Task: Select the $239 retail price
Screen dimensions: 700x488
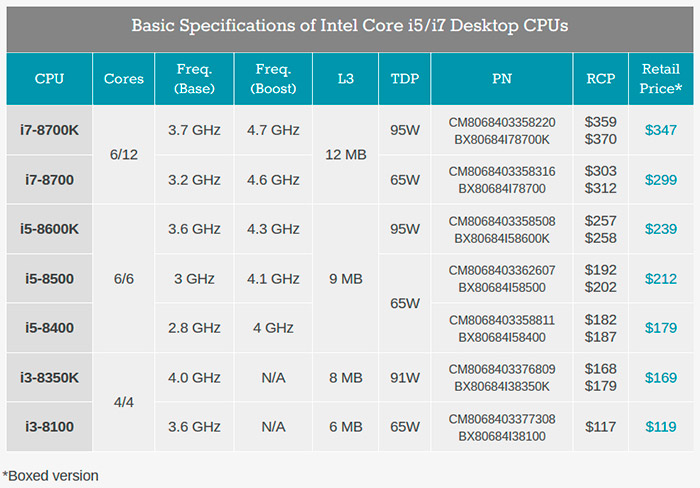Action: tap(661, 229)
